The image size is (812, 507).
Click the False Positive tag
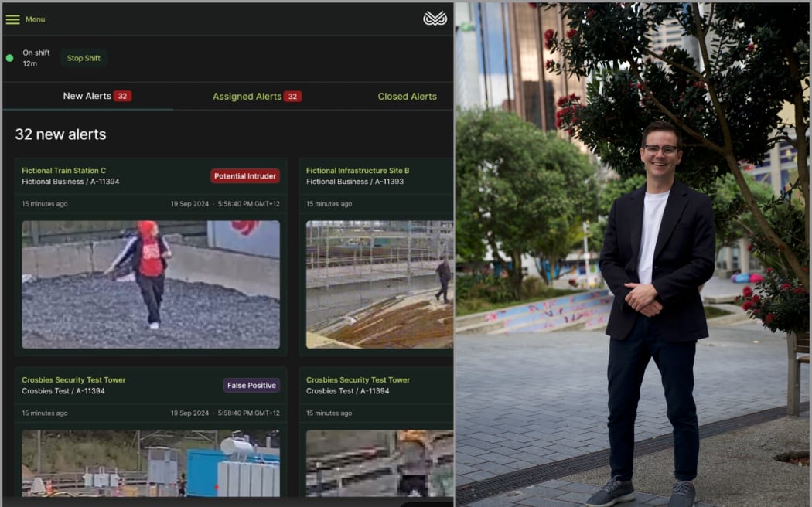pyautogui.click(x=251, y=385)
